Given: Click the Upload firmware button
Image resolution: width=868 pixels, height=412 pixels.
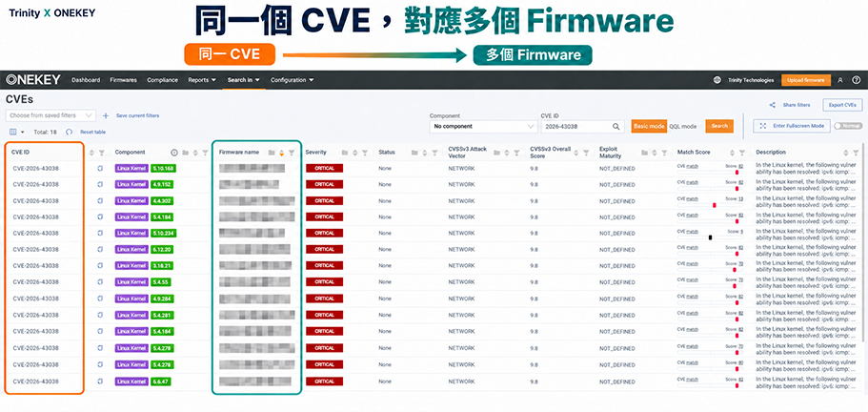Looking at the screenshot, I should tap(806, 80).
